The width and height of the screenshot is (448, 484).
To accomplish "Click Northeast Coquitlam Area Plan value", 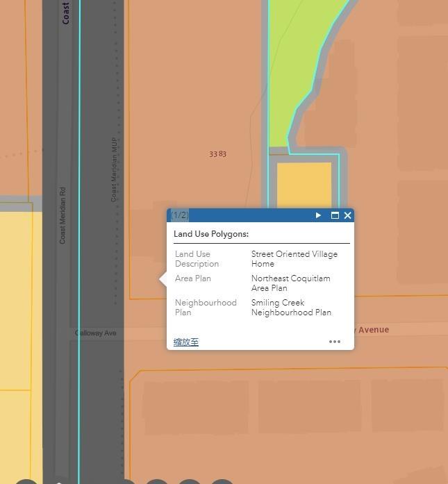I will pyautogui.click(x=290, y=283).
